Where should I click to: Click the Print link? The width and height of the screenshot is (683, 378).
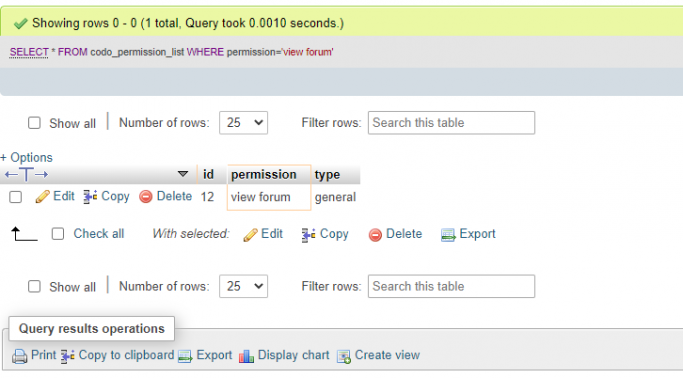coord(44,355)
